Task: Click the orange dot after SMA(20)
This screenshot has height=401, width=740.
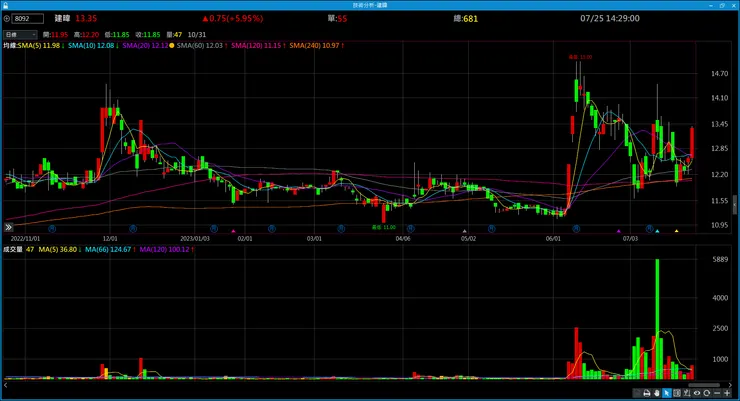Action: (172, 45)
